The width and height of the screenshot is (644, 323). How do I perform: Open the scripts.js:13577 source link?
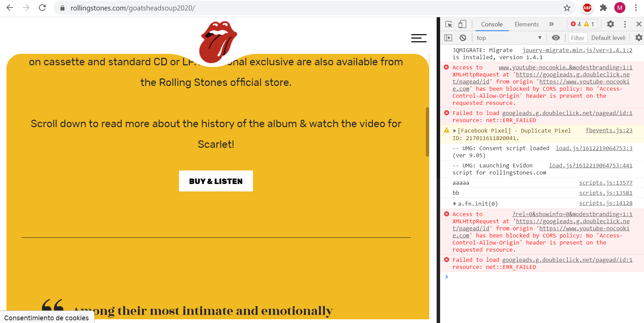(606, 183)
